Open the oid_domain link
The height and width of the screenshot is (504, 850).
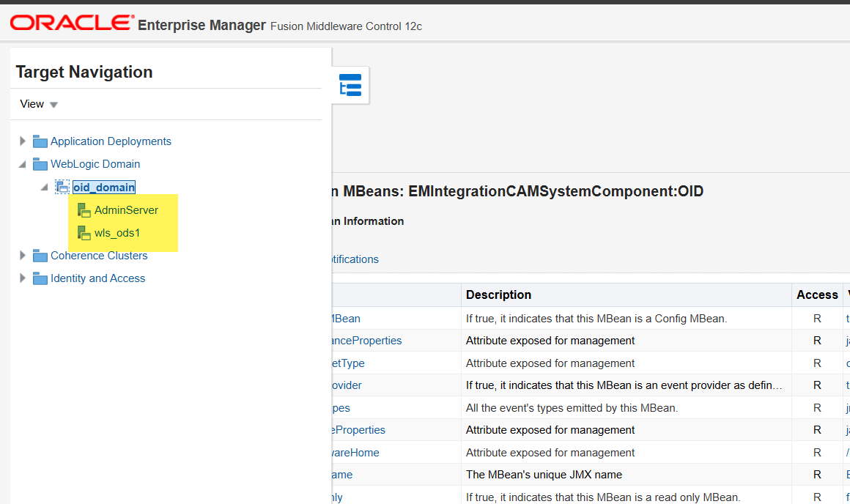[104, 188]
